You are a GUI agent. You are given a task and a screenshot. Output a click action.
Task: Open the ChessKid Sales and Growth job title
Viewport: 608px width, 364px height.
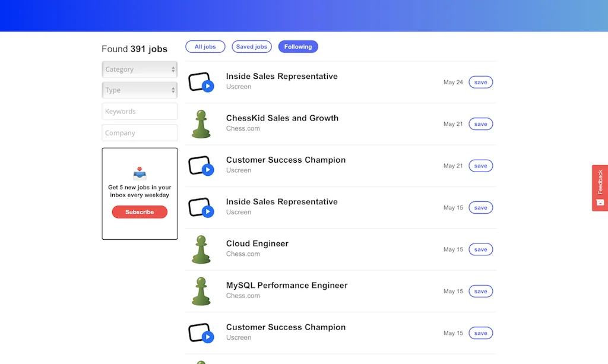[x=282, y=118]
